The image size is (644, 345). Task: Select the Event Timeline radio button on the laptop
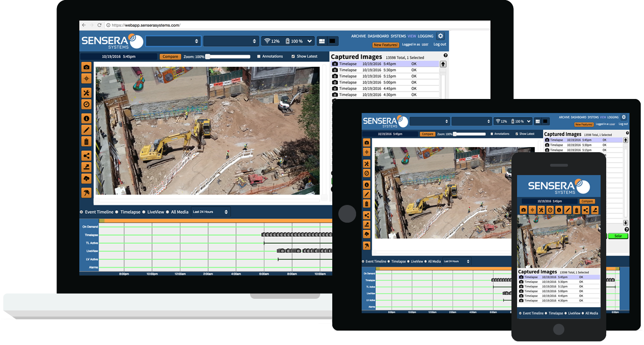point(82,212)
